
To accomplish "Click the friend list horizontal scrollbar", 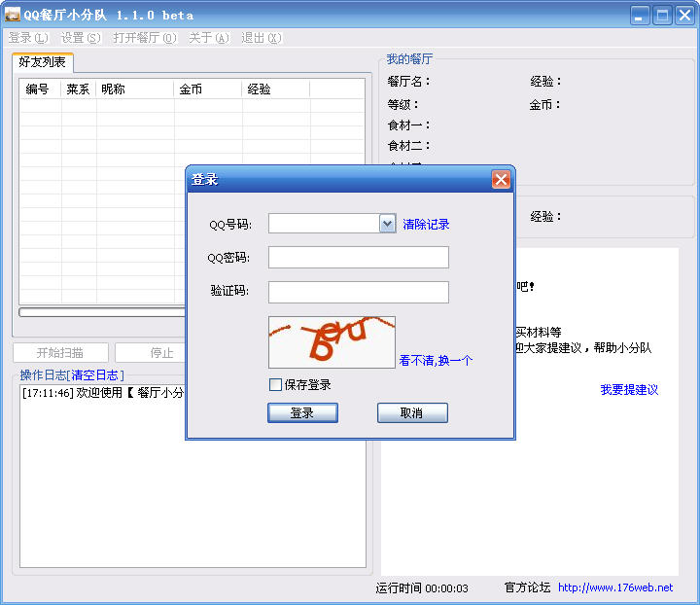I will [102, 312].
